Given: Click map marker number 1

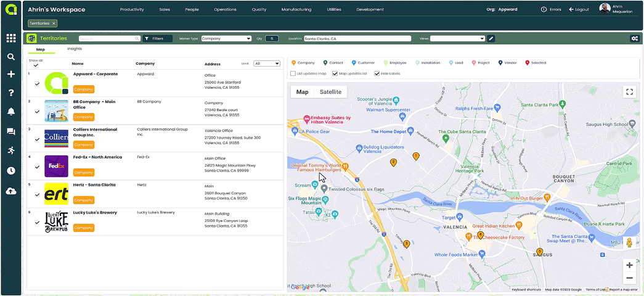Looking at the screenshot, I should [415, 156].
